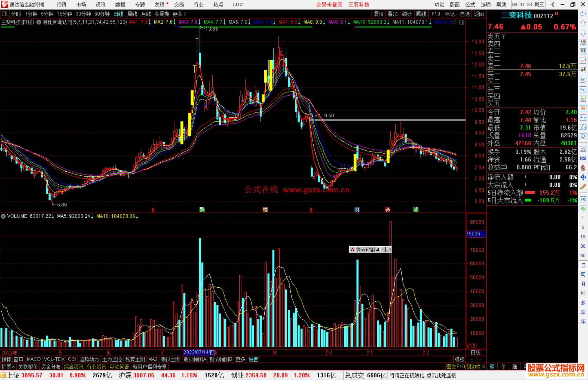
Task: Open the FS sidebar icon
Action: point(583,199)
